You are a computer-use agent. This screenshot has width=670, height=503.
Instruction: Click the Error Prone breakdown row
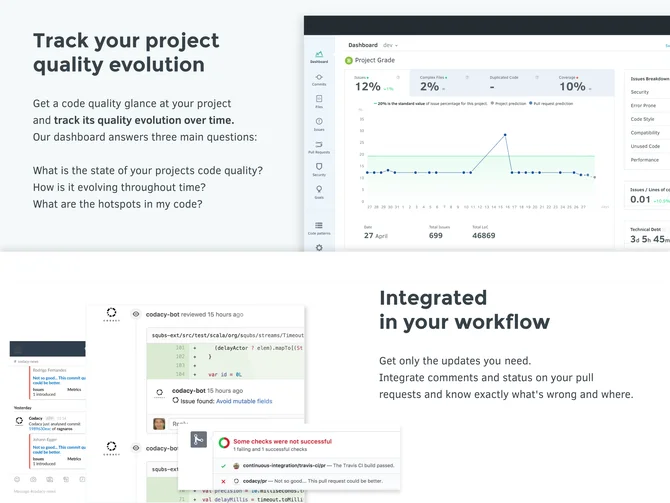click(643, 106)
